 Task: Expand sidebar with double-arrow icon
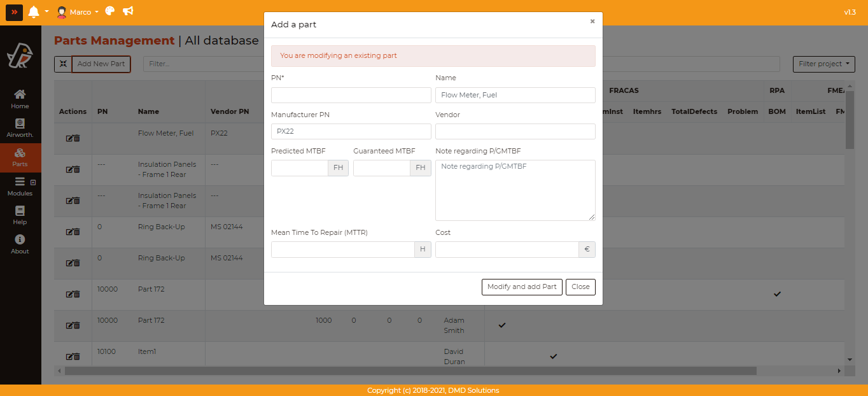[x=14, y=12]
